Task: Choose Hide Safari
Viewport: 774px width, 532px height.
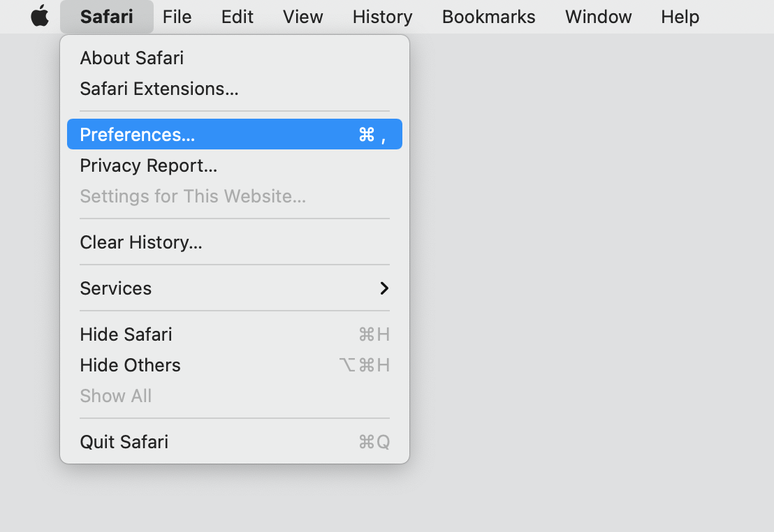Action: pos(235,334)
